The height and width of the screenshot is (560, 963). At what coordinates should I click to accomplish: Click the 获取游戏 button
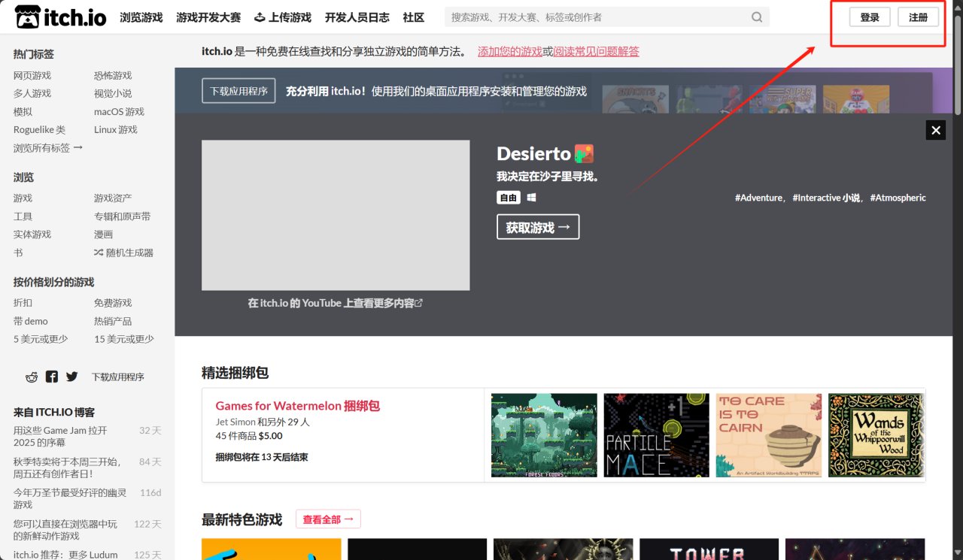(538, 227)
